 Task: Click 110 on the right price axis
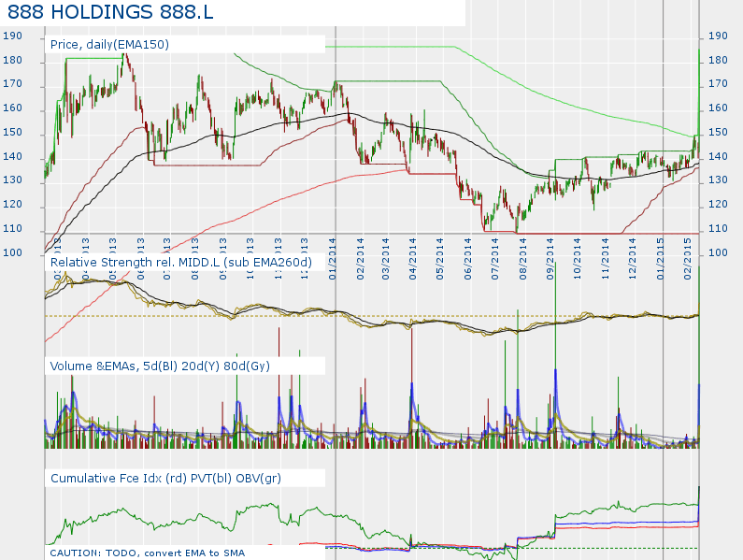pos(718,228)
